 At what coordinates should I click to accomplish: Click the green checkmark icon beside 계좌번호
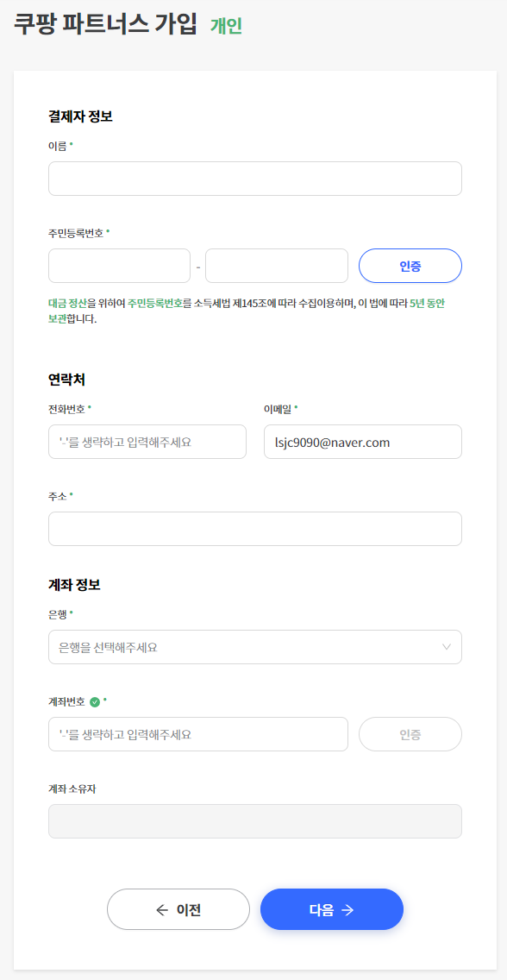95,702
